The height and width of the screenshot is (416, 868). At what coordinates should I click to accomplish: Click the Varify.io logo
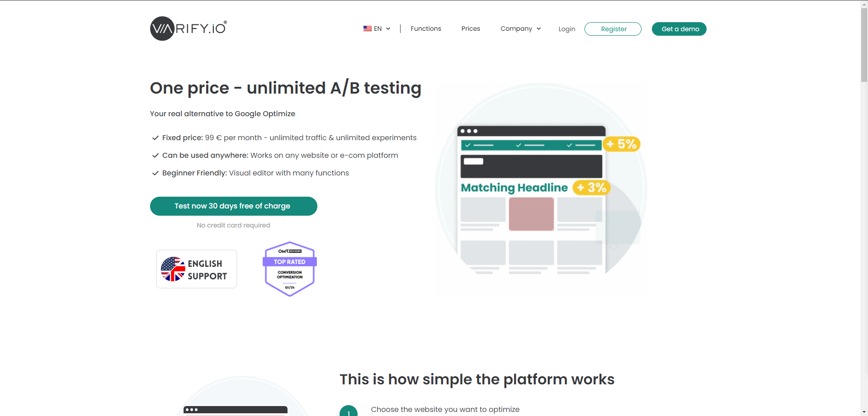tap(189, 28)
